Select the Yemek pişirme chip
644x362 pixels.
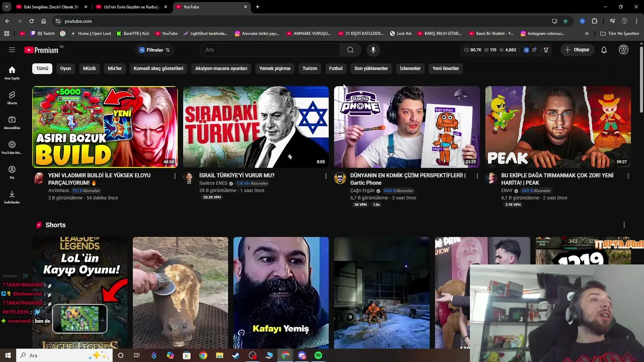[275, 68]
